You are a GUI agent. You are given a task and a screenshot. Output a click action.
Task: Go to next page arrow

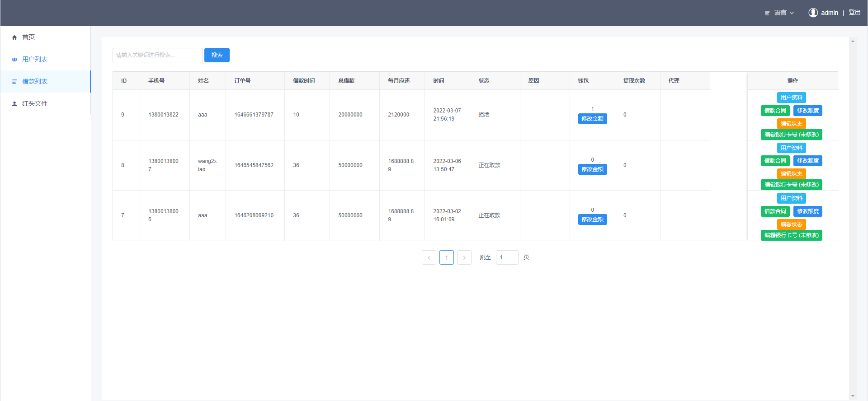(x=464, y=257)
